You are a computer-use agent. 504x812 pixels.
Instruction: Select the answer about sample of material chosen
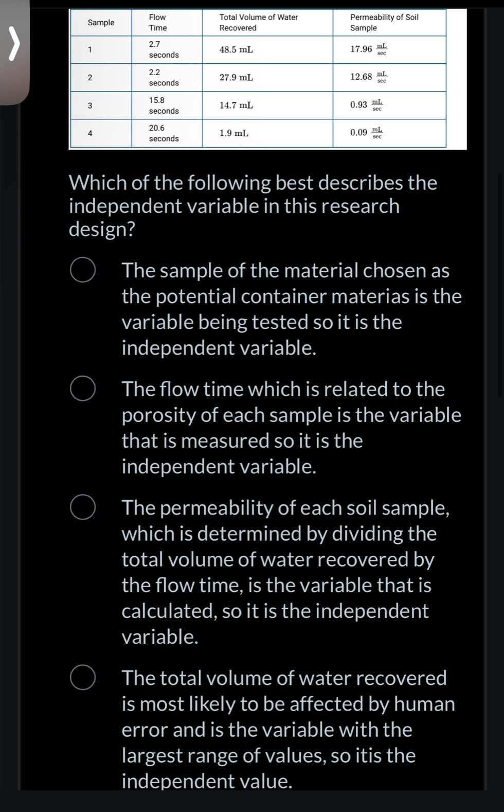(x=82, y=270)
